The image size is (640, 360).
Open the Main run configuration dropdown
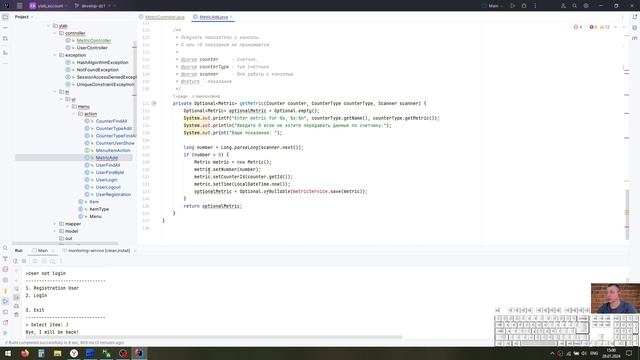point(493,6)
